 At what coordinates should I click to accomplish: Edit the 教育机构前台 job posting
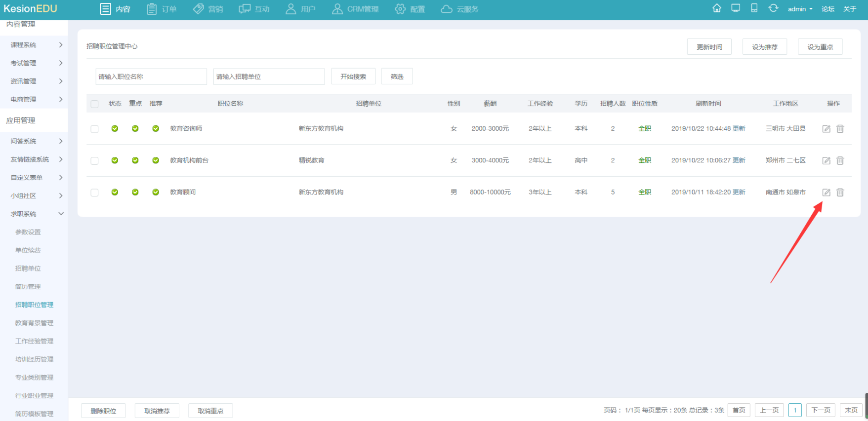pos(826,160)
